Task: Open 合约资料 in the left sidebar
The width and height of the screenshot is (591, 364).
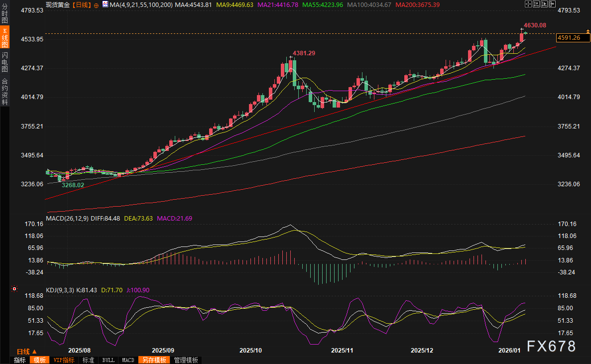Action: [4, 91]
